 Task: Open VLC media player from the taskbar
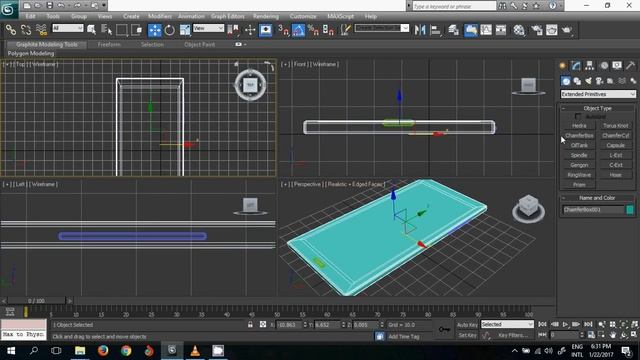click(x=195, y=351)
